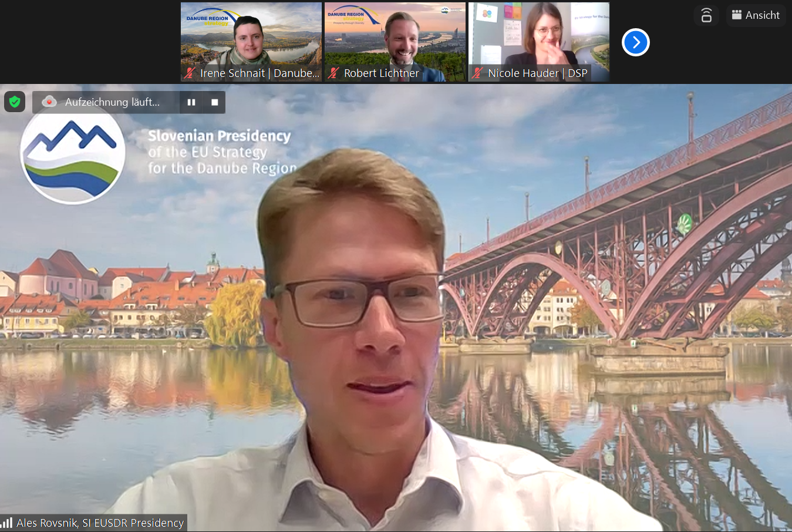792x532 pixels.
Task: Click Robert Lichtner's muted microphone icon
Action: pos(333,73)
